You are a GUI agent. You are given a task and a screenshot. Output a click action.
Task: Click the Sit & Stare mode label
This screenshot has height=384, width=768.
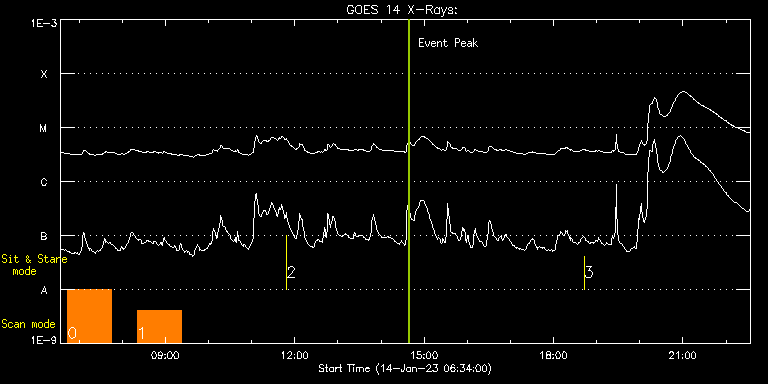click(x=33, y=264)
